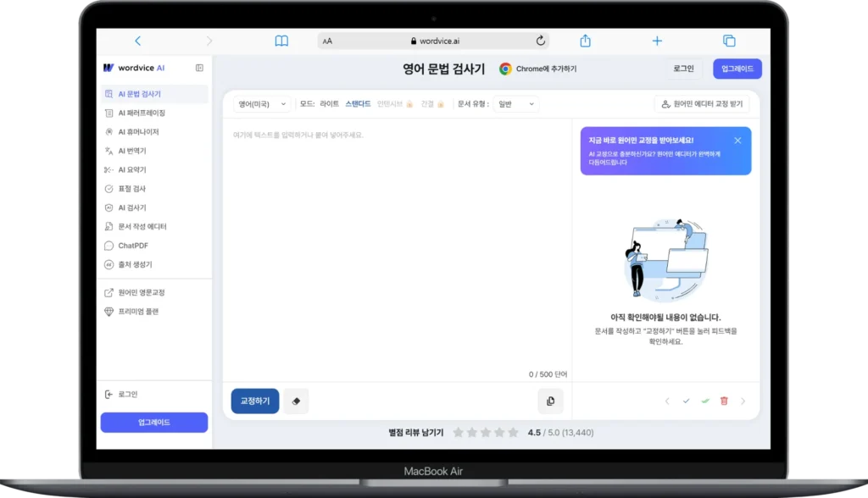
Task: Reject suggestion with red trash icon
Action: pos(724,401)
